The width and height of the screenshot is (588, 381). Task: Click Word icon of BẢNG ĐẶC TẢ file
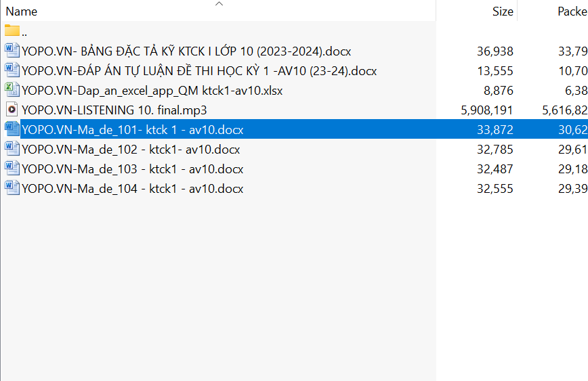(12, 51)
